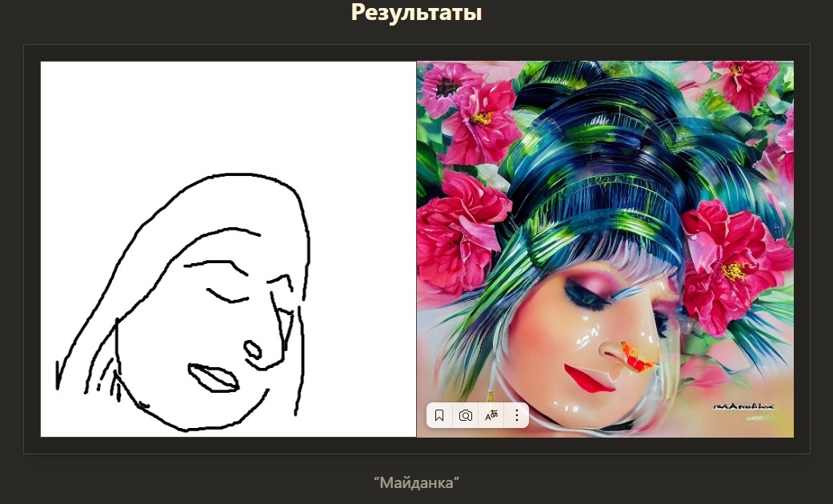The image size is (833, 504).
Task: Open the three-dot more options menu
Action: (x=516, y=415)
